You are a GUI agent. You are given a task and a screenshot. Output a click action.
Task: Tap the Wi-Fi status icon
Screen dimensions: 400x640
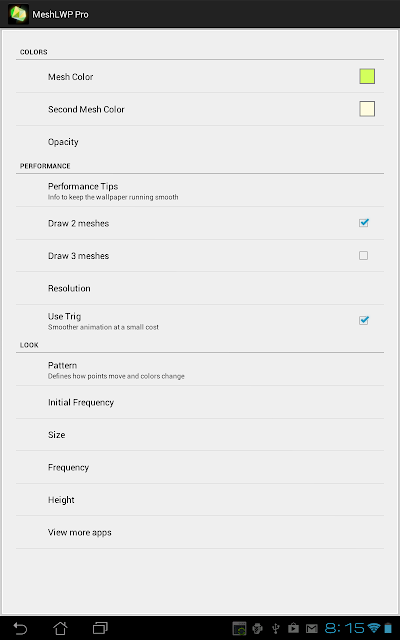pos(373,628)
